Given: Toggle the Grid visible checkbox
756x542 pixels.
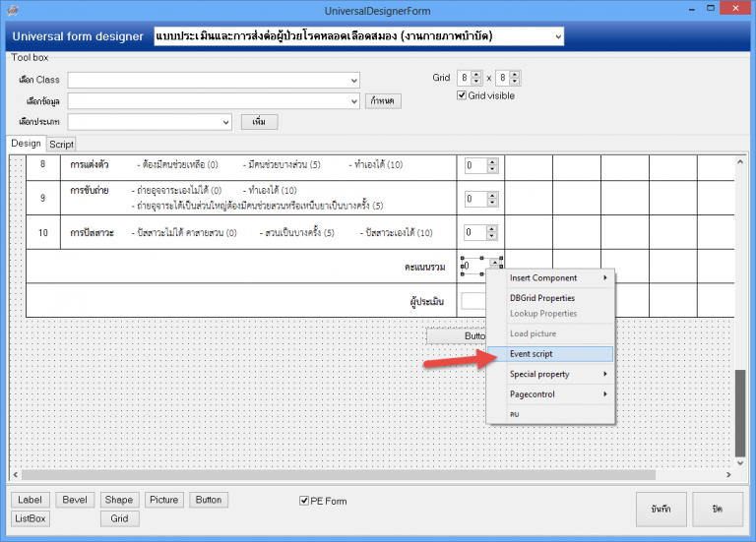Looking at the screenshot, I should (462, 95).
